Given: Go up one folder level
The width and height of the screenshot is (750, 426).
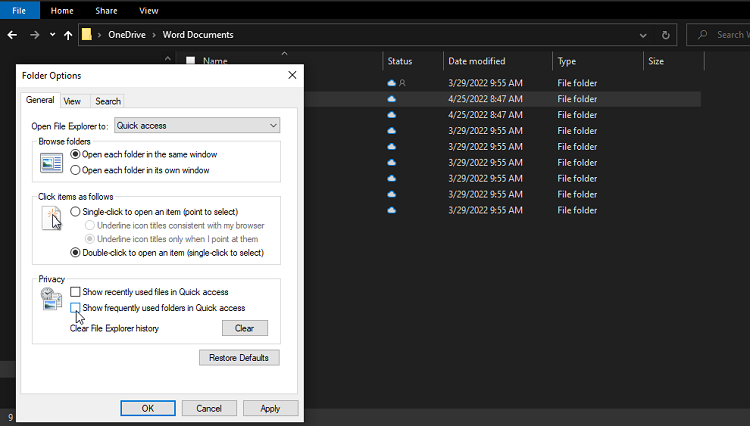Looking at the screenshot, I should tap(68, 35).
